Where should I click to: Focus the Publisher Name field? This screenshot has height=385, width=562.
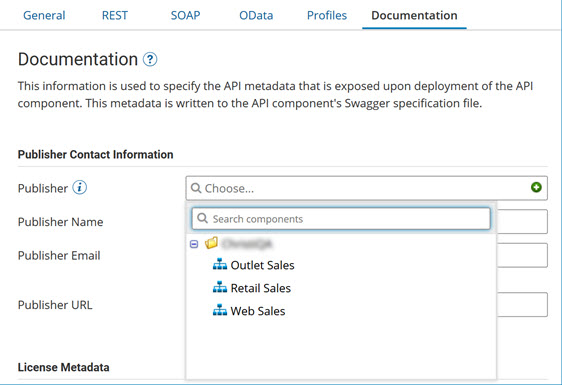click(x=522, y=222)
